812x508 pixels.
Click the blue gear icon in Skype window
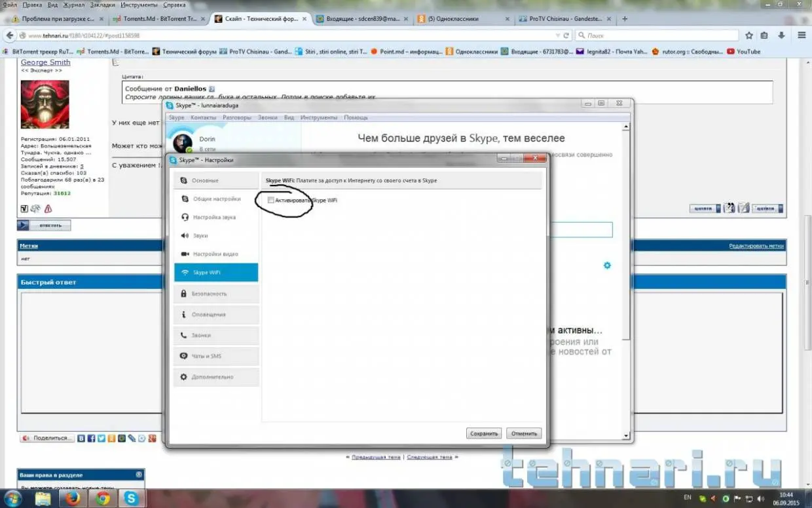pyautogui.click(x=607, y=265)
